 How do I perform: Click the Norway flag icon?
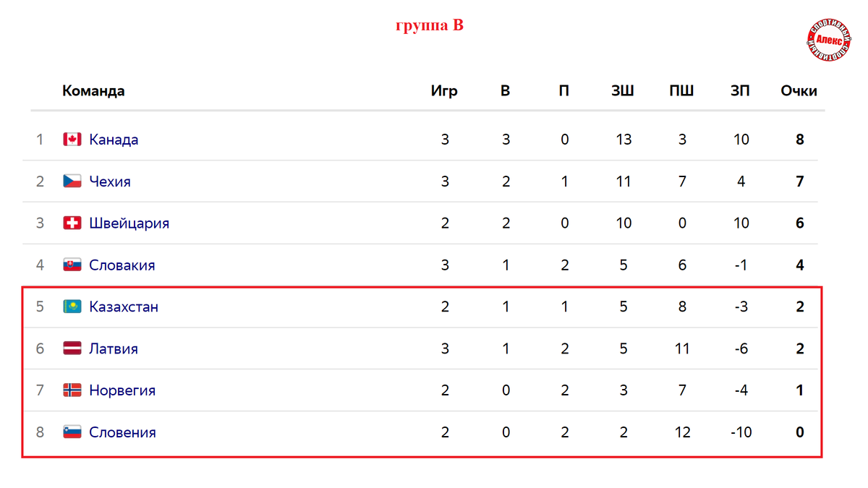coord(72,390)
